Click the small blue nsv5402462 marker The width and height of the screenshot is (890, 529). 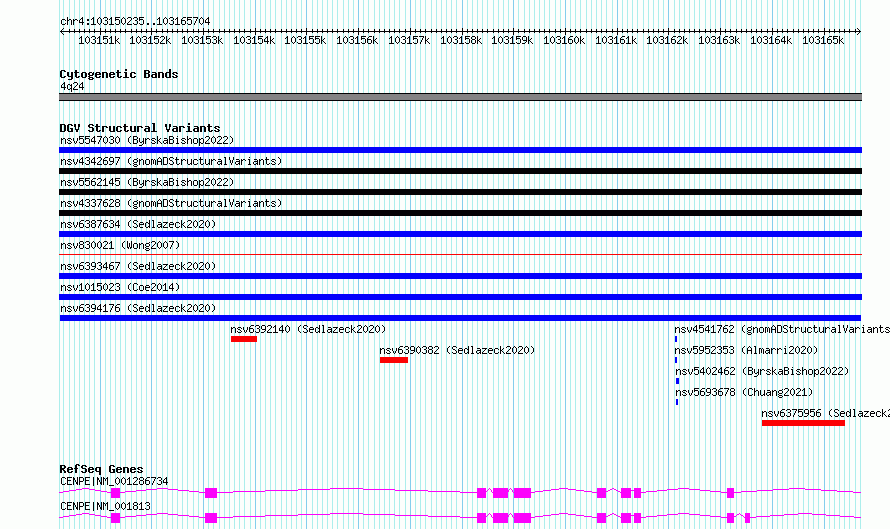pyautogui.click(x=678, y=381)
